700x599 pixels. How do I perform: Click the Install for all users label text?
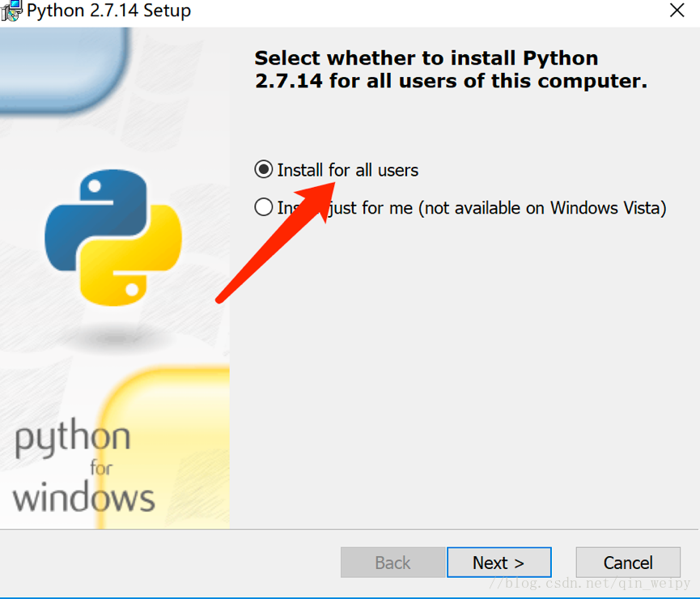348,170
